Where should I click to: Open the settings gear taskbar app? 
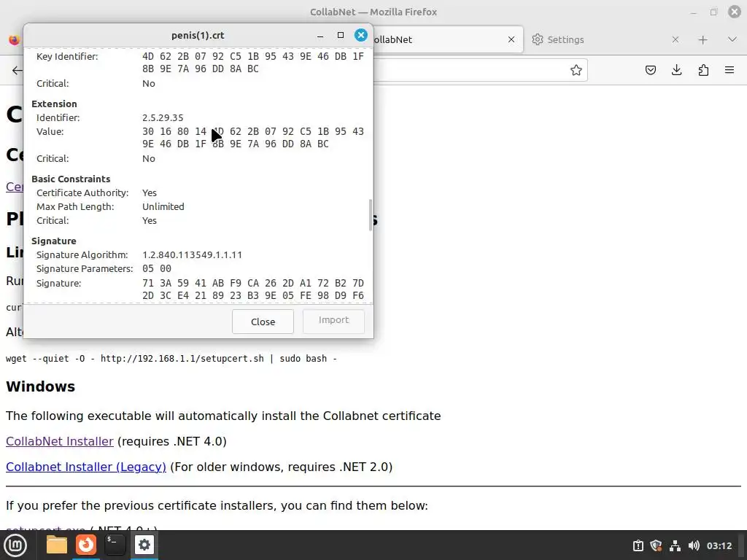tap(144, 545)
